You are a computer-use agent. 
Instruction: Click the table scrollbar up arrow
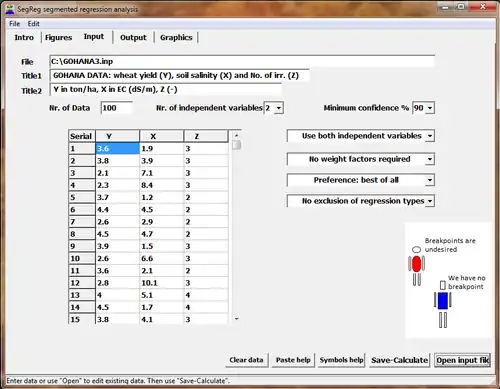(x=236, y=135)
